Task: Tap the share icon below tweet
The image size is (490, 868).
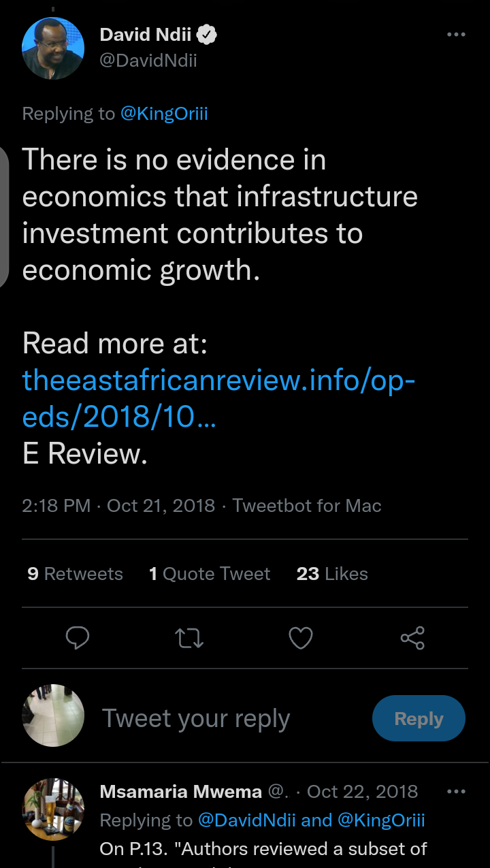Action: [412, 638]
